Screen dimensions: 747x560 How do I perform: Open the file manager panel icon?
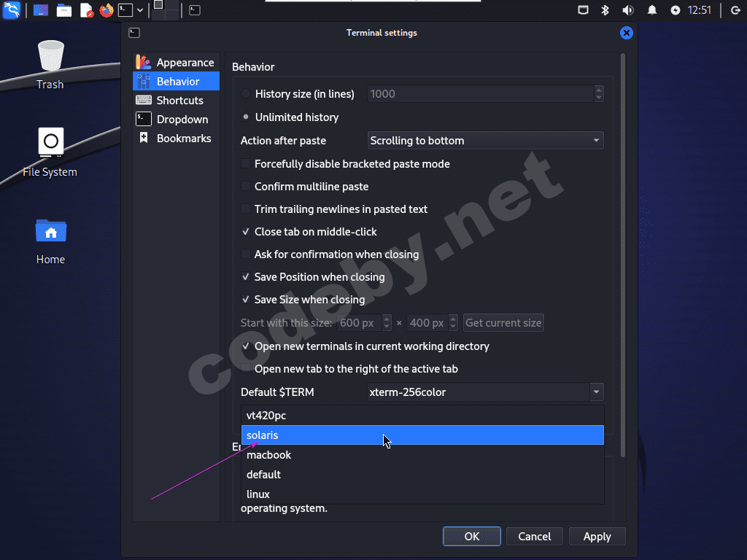coord(64,10)
